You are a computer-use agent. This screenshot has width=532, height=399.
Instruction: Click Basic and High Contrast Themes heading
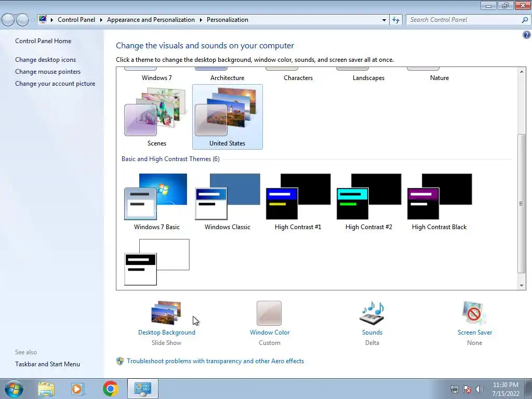pyautogui.click(x=170, y=159)
